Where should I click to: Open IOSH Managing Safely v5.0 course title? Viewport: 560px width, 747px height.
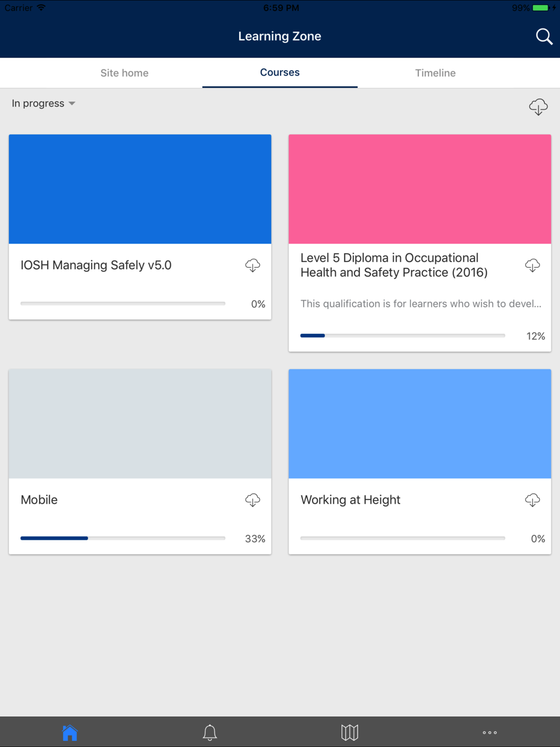coord(96,265)
